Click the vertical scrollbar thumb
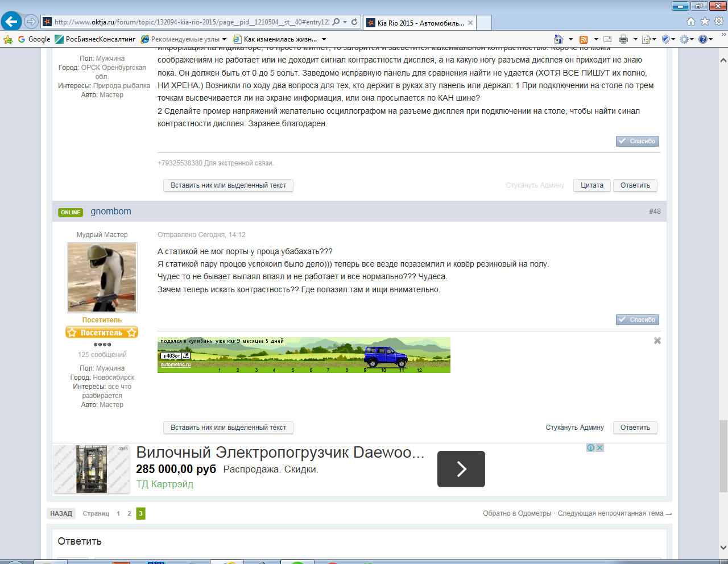 [x=723, y=455]
